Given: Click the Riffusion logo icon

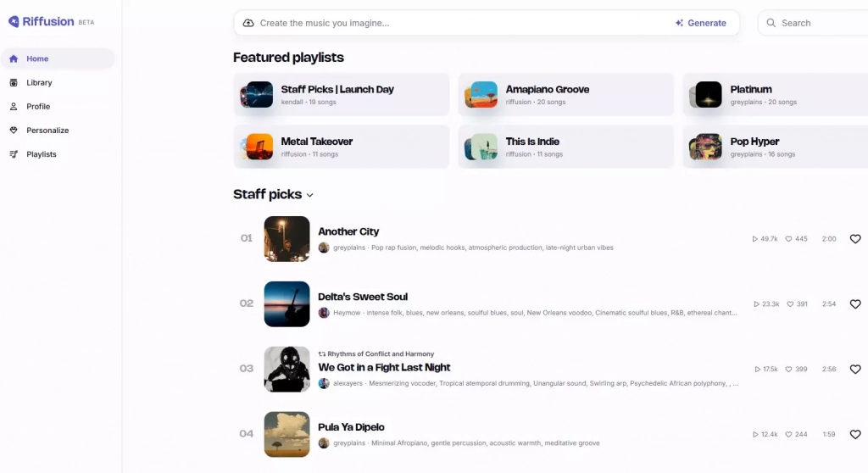Looking at the screenshot, I should click(x=14, y=22).
